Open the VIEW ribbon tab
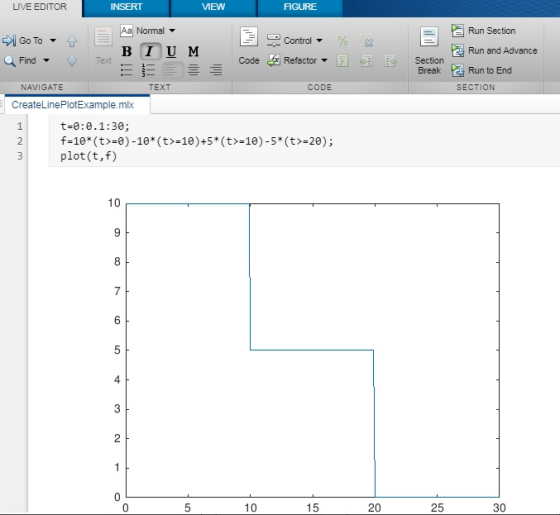Screen dimensions: 560x515 coord(213,7)
